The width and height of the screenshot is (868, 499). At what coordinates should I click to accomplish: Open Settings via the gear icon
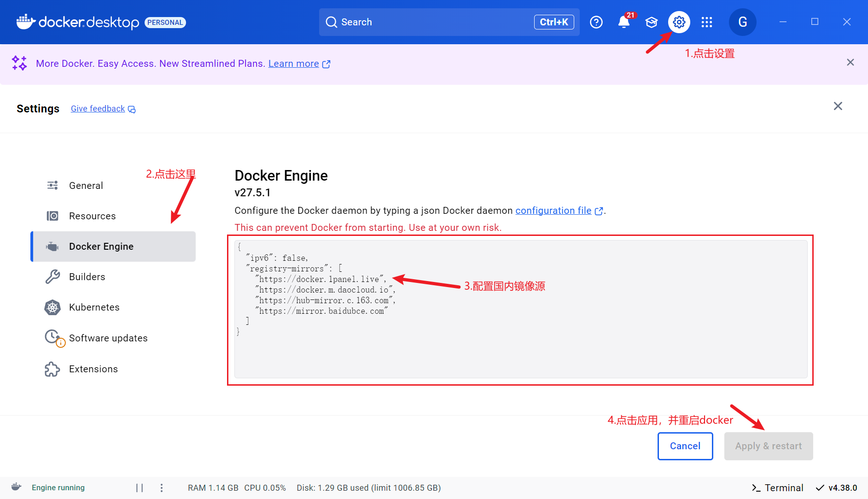coord(679,22)
